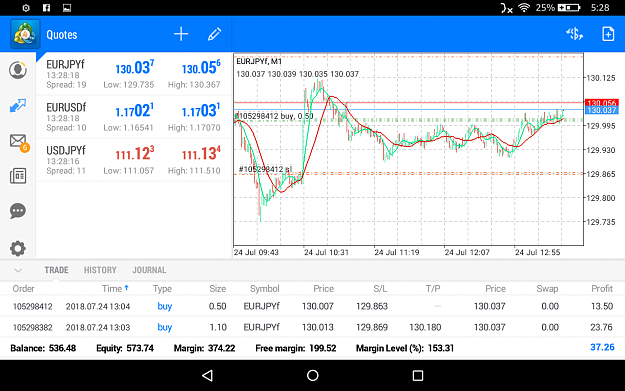Select order 105298382 row
This screenshot has height=391, width=625.
point(312,327)
